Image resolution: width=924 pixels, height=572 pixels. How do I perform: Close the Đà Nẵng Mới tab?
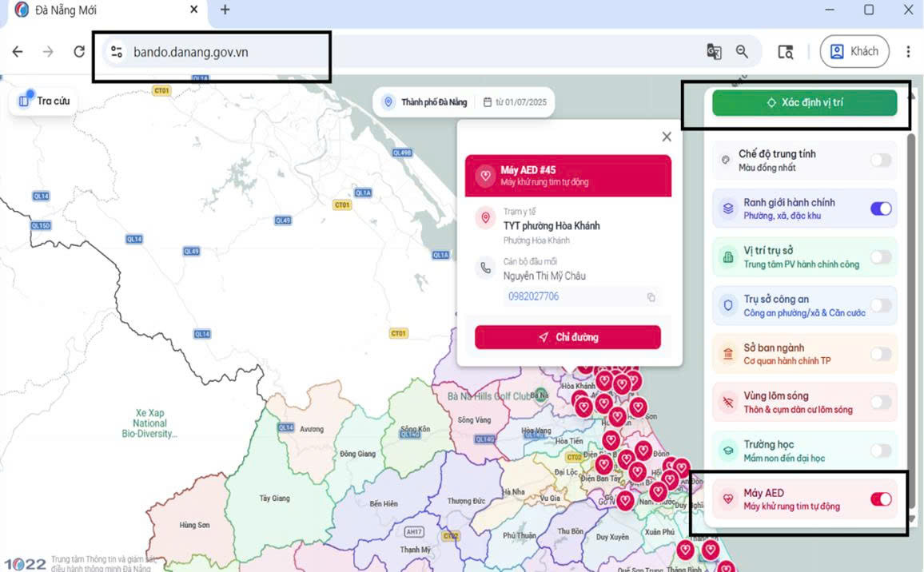point(194,10)
